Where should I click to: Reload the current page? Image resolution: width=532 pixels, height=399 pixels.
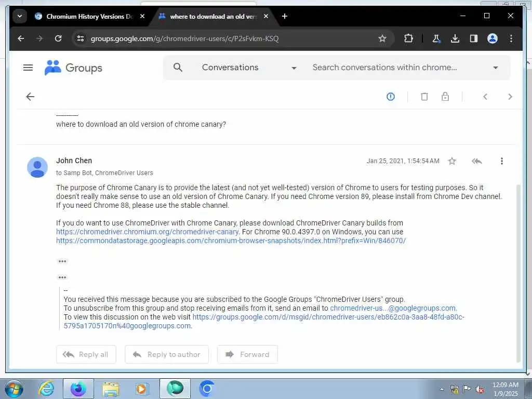coord(58,38)
